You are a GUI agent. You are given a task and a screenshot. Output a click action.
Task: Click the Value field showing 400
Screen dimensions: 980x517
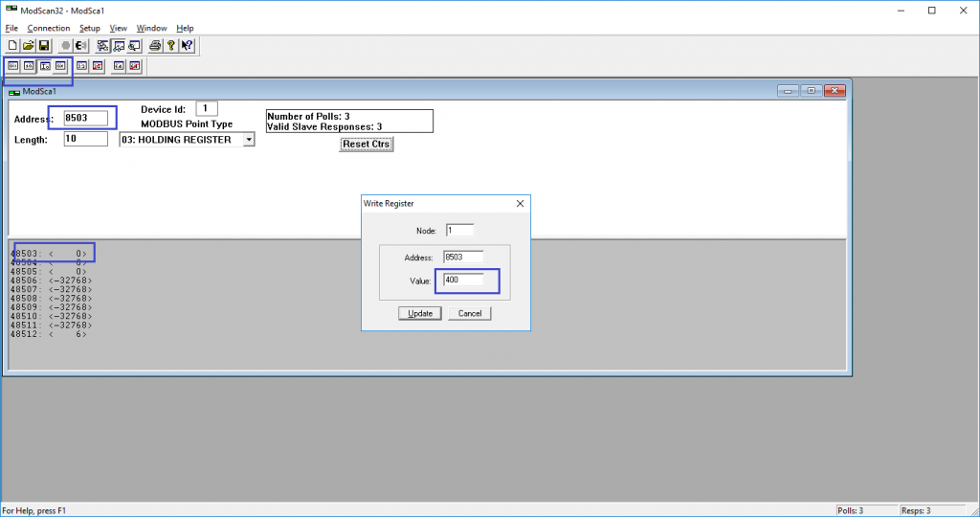[463, 280]
